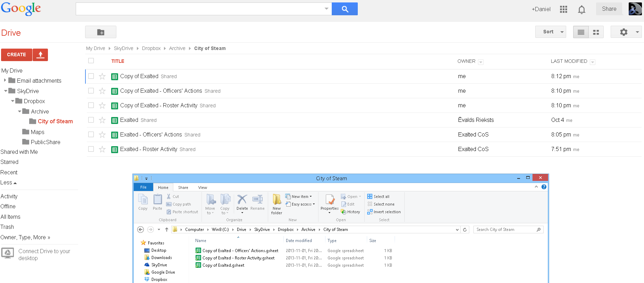
Task: Click the Less collapse link in sidebar
Action: (x=9, y=182)
